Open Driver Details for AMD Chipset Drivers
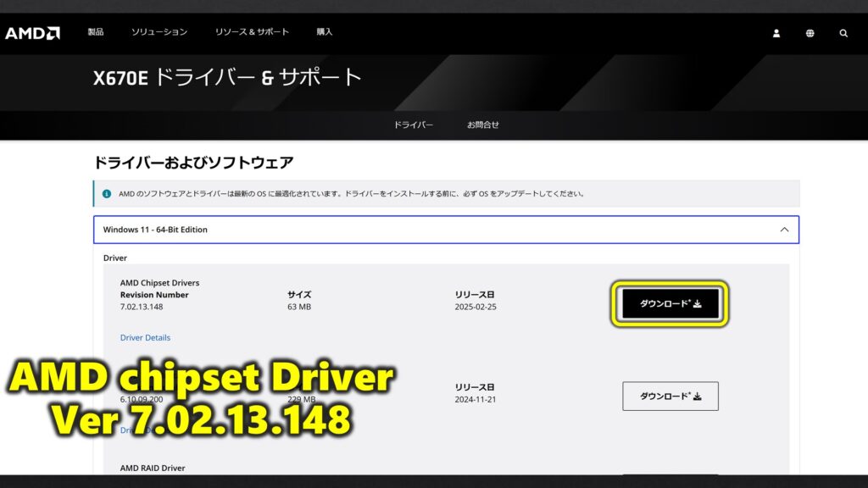 point(145,337)
